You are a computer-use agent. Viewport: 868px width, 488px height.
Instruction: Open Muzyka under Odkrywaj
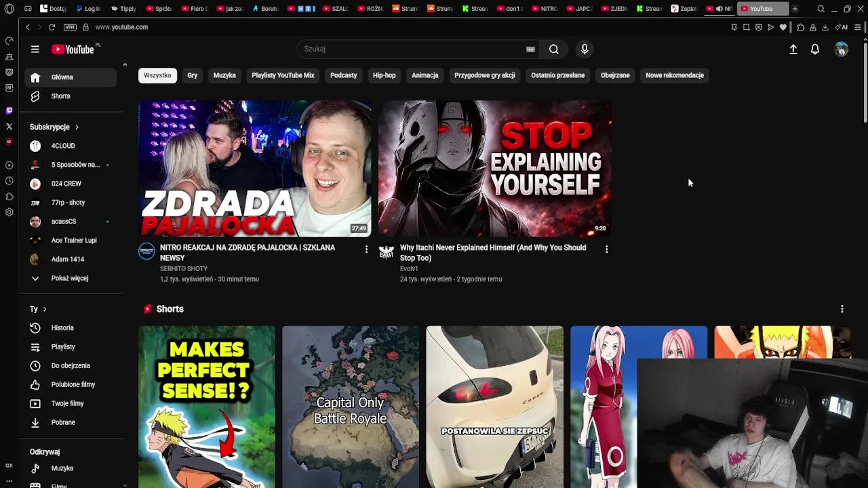click(x=71, y=468)
